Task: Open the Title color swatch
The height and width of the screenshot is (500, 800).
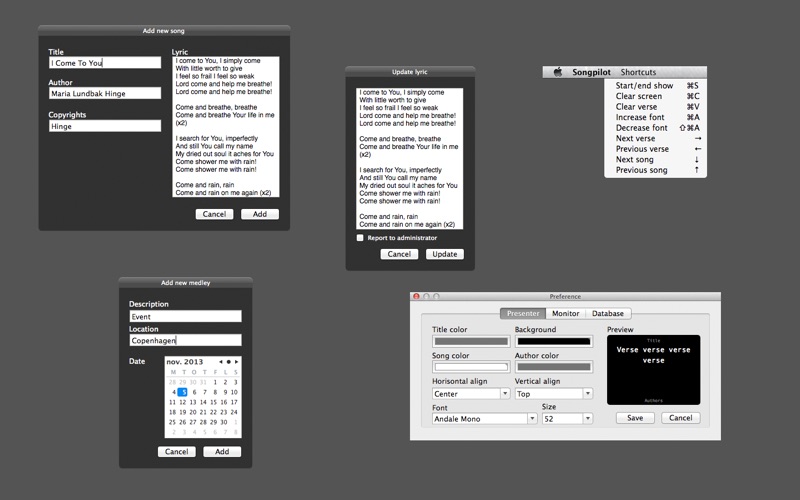Action: [471, 341]
